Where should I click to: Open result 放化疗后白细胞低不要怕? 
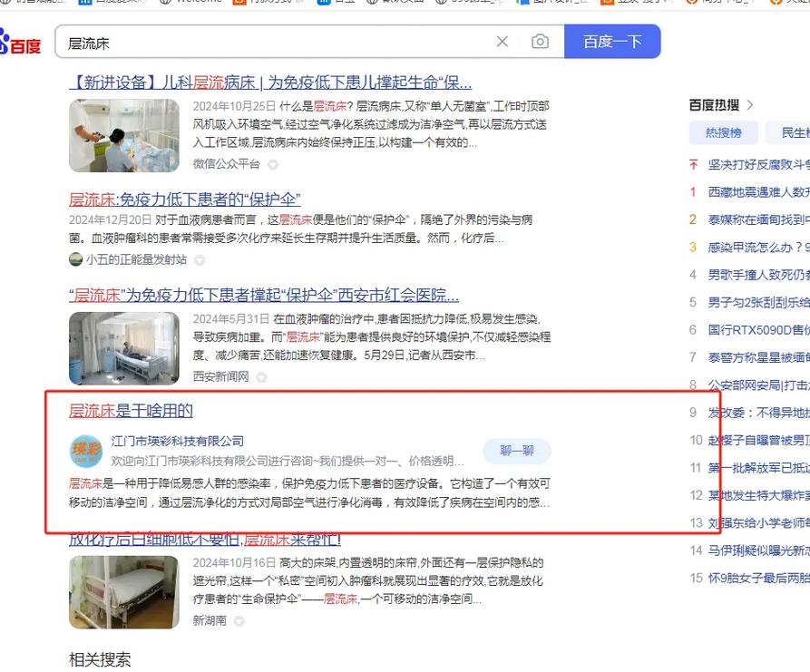click(205, 541)
